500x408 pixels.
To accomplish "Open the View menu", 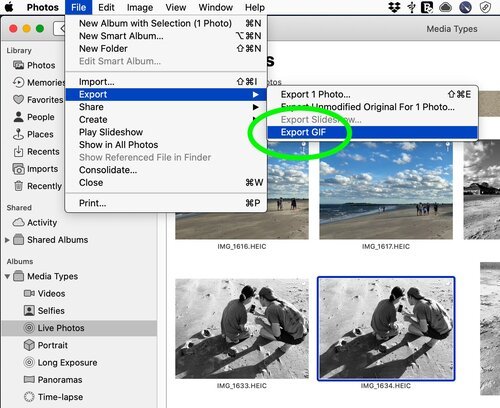I will (x=176, y=7).
